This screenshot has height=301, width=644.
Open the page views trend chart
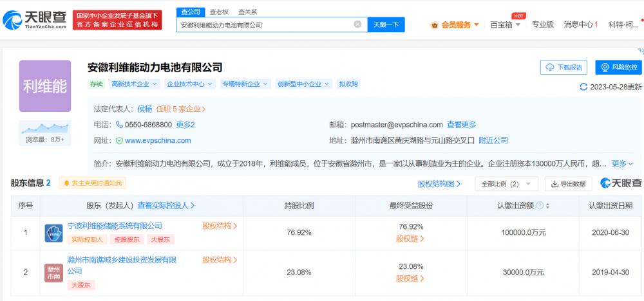(x=45, y=129)
